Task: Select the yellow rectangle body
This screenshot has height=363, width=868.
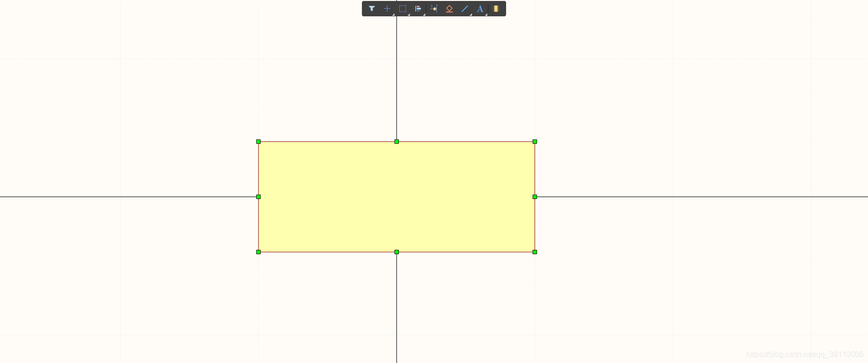Action: (397, 197)
